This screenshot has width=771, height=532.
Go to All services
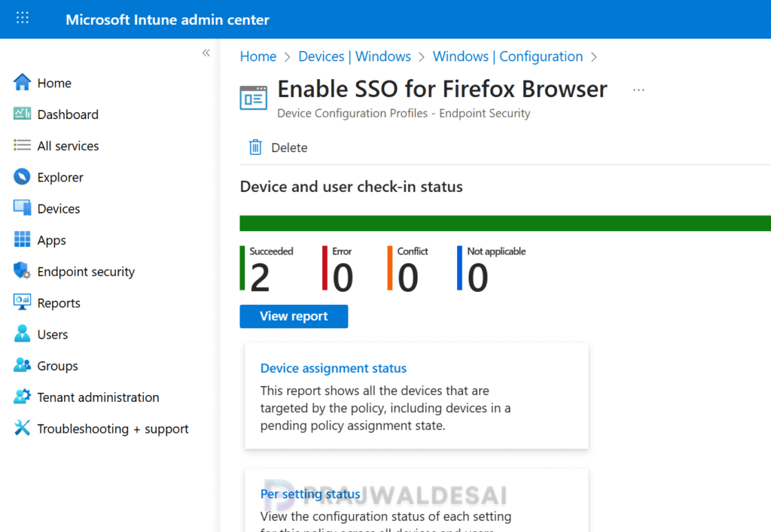tap(68, 146)
